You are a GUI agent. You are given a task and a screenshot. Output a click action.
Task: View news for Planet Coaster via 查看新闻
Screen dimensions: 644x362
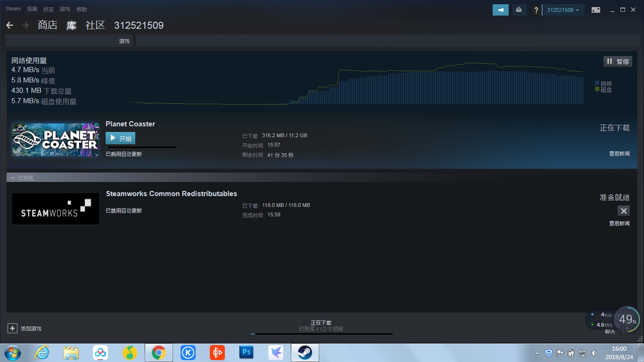click(x=619, y=154)
